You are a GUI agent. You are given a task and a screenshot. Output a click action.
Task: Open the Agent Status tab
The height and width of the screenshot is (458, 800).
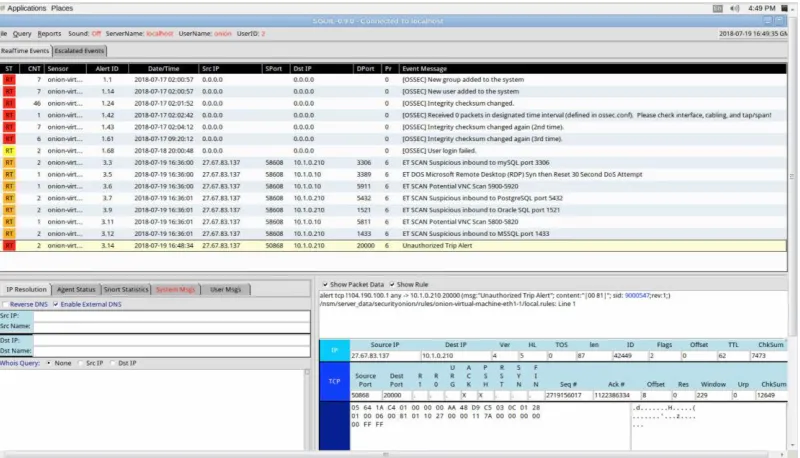(76, 290)
